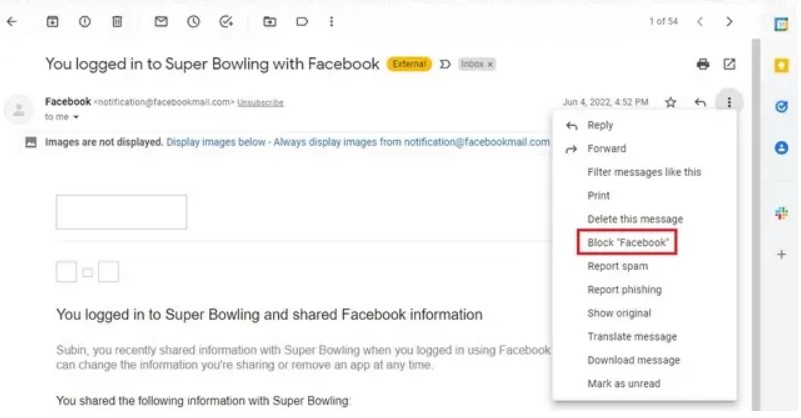Open toolbar More options three-dot menu
Viewport: 801px width, 418px height.
tap(332, 21)
